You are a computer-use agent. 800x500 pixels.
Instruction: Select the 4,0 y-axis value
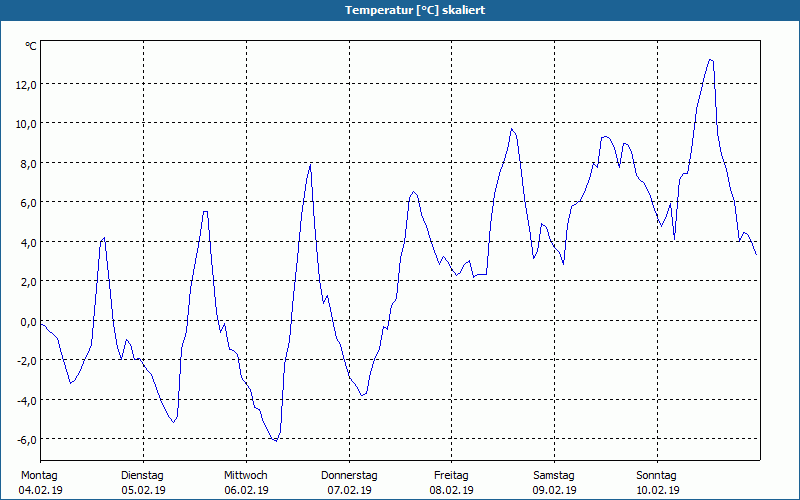28,243
